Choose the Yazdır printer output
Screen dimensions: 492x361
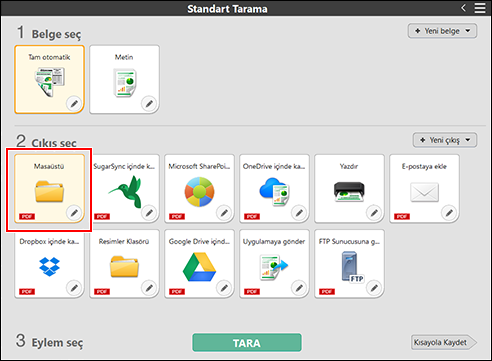coord(349,188)
